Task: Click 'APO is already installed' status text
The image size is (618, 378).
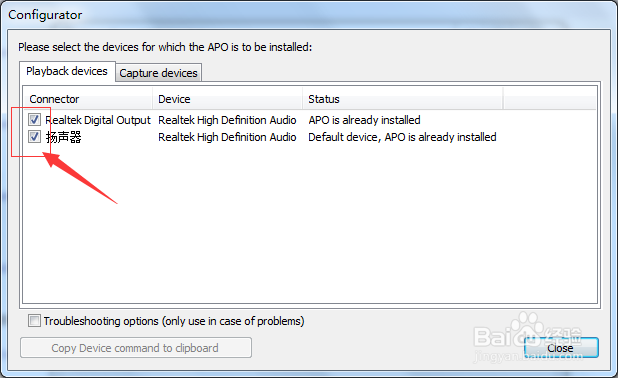Action: tap(365, 120)
